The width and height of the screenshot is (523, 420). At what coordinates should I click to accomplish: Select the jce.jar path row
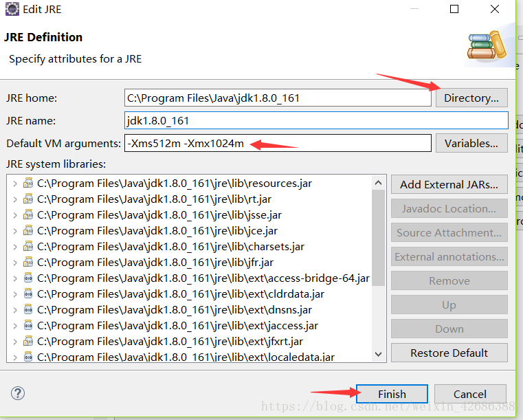pos(157,231)
